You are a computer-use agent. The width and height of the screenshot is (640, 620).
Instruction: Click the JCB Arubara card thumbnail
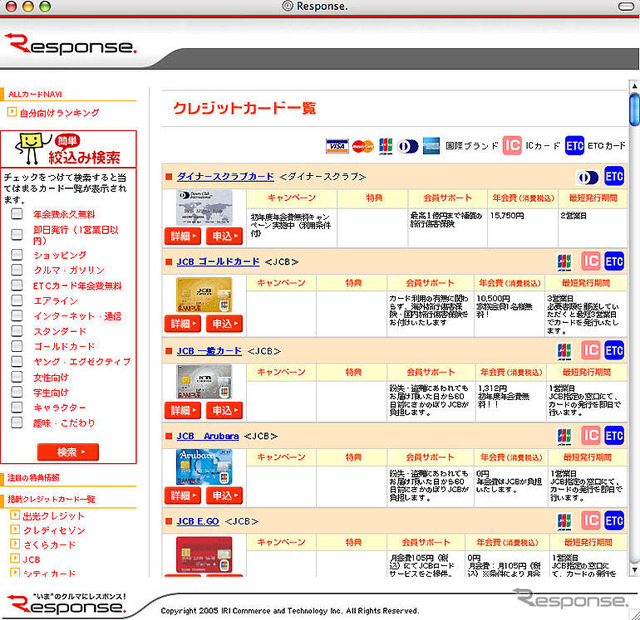coord(204,467)
